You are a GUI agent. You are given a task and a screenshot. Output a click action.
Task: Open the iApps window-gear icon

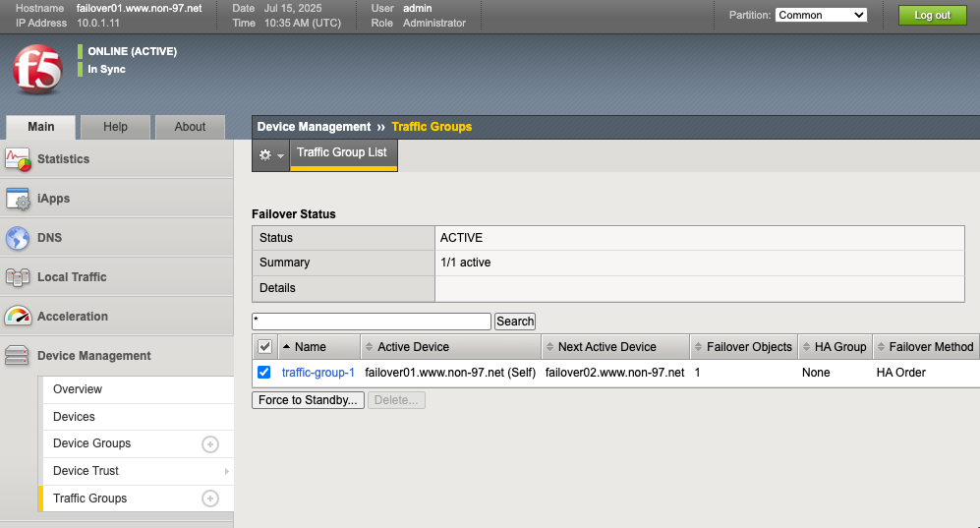click(x=18, y=199)
